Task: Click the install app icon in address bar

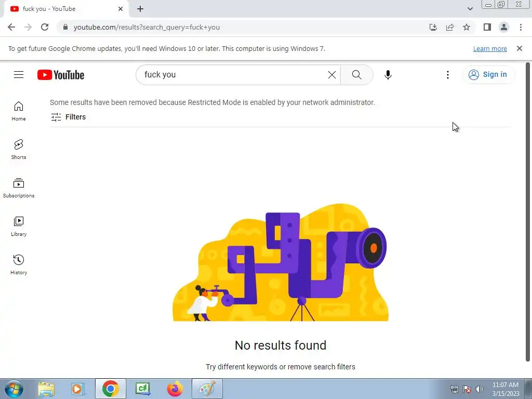Action: coord(433,27)
